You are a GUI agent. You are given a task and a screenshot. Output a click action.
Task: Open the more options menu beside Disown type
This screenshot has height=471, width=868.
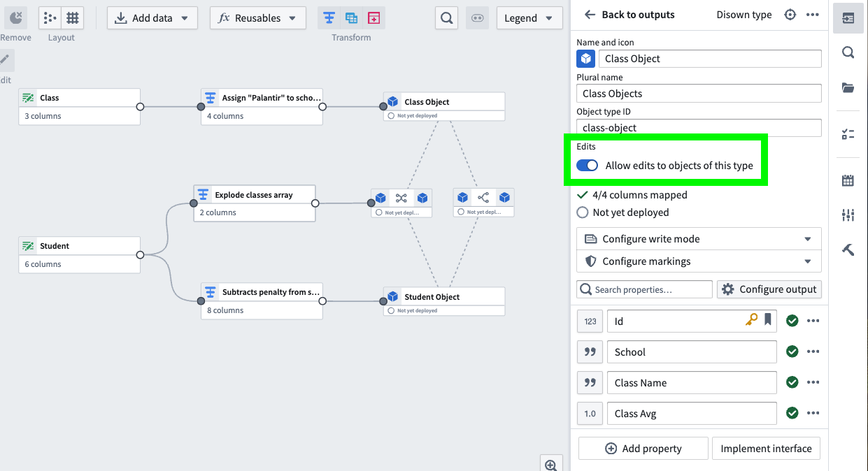813,15
